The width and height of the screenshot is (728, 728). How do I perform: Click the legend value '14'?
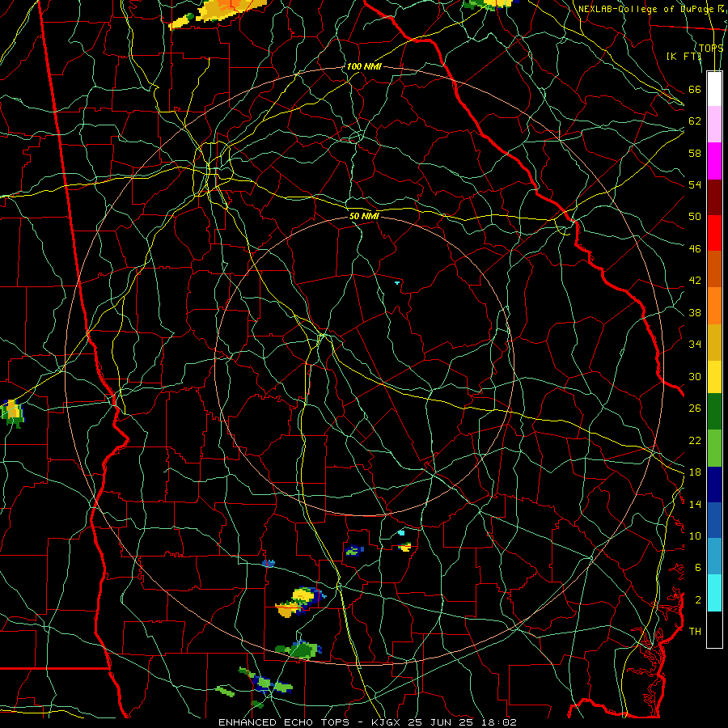pyautogui.click(x=695, y=504)
